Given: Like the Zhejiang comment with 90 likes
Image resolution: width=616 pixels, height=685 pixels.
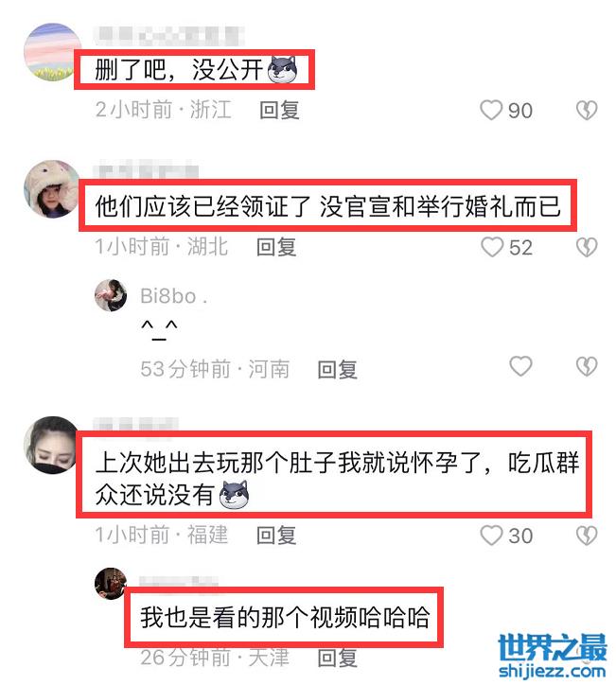Looking at the screenshot, I should pos(491,110).
